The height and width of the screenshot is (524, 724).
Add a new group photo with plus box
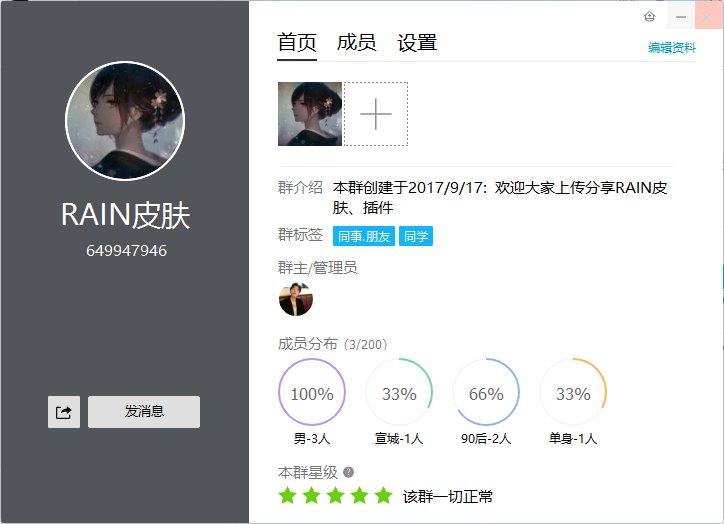pyautogui.click(x=376, y=114)
